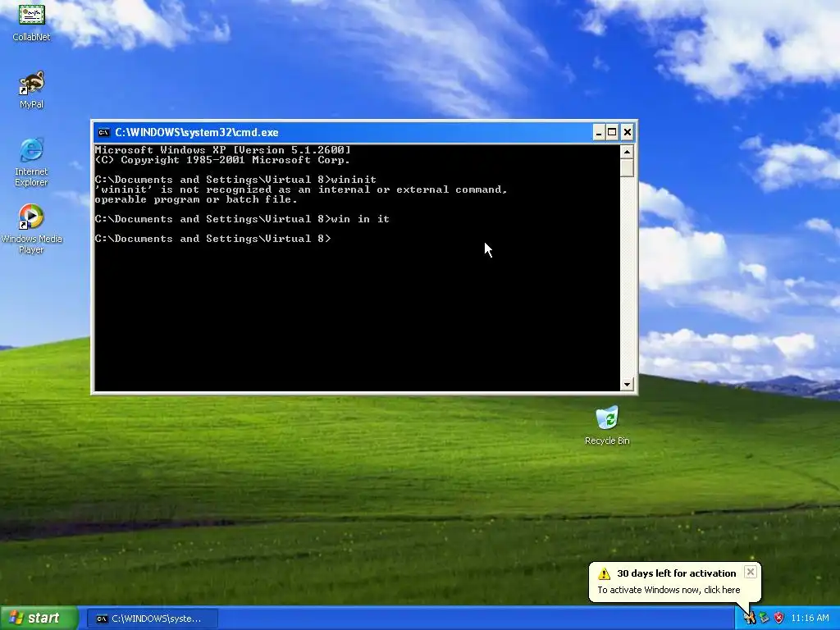Close the cmd.exe window

[628, 132]
